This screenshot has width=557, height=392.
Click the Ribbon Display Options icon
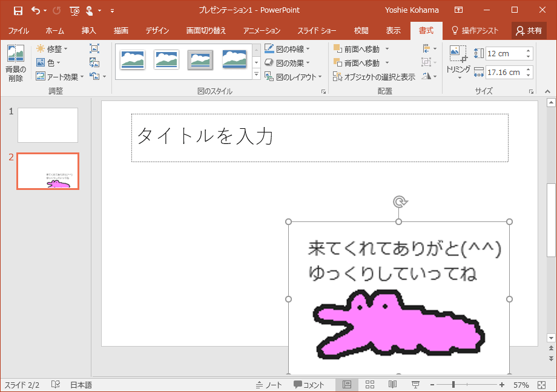pos(458,10)
